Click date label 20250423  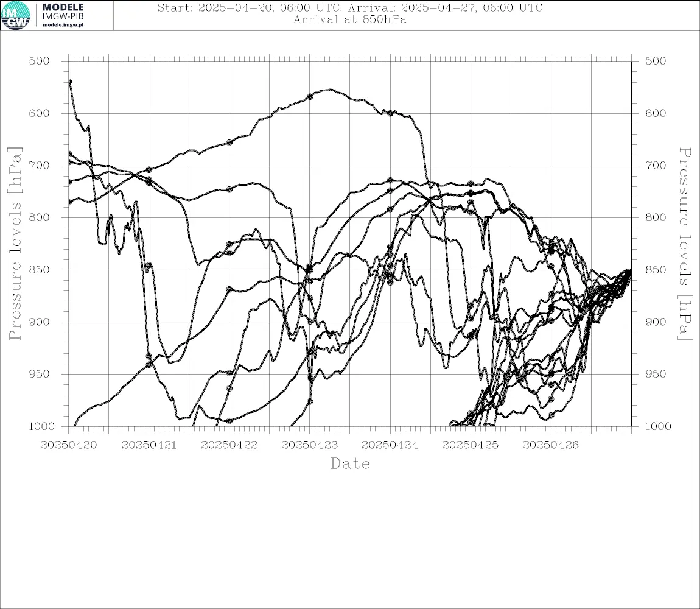pos(310,445)
